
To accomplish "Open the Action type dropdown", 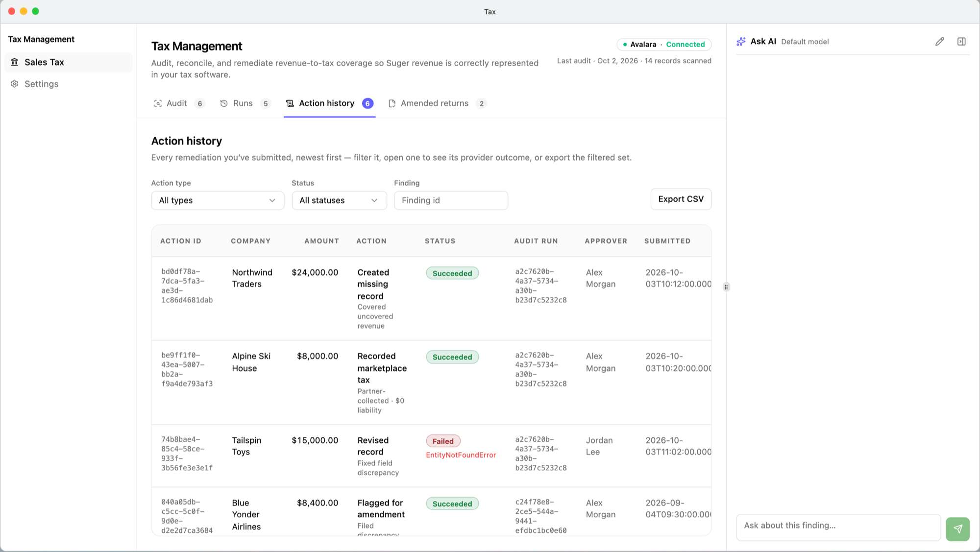I will point(218,200).
